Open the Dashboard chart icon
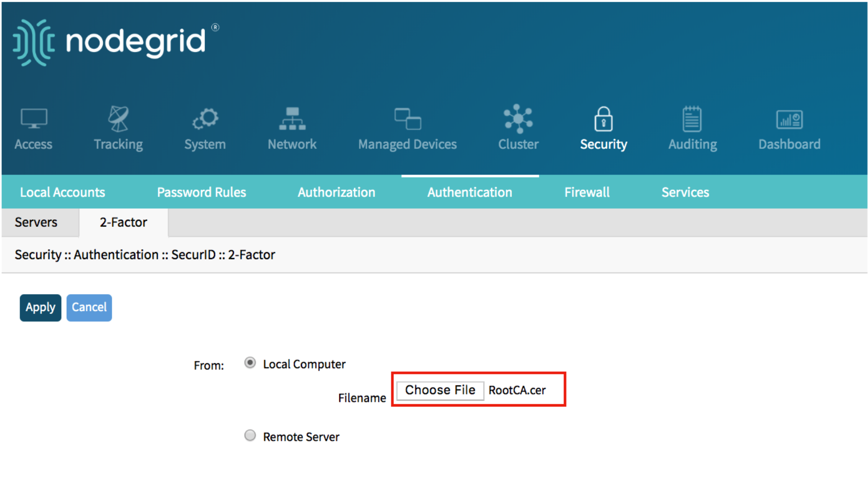This screenshot has width=868, height=492. tap(789, 119)
